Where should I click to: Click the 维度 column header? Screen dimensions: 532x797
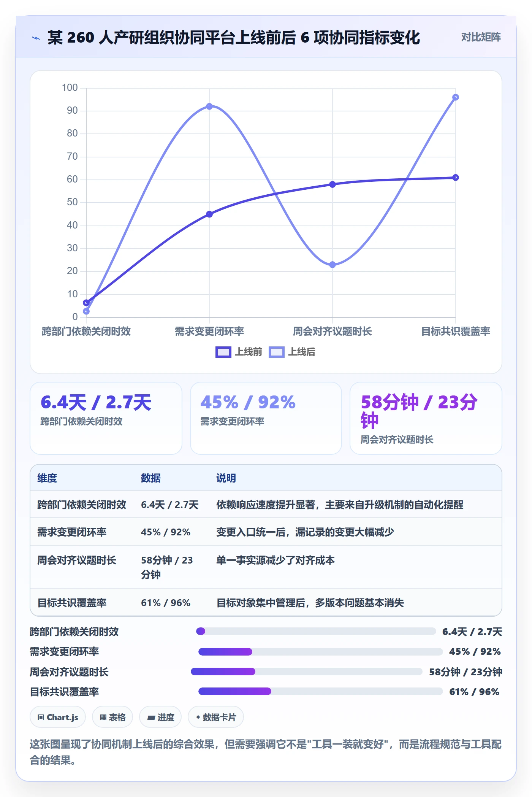click(x=47, y=478)
